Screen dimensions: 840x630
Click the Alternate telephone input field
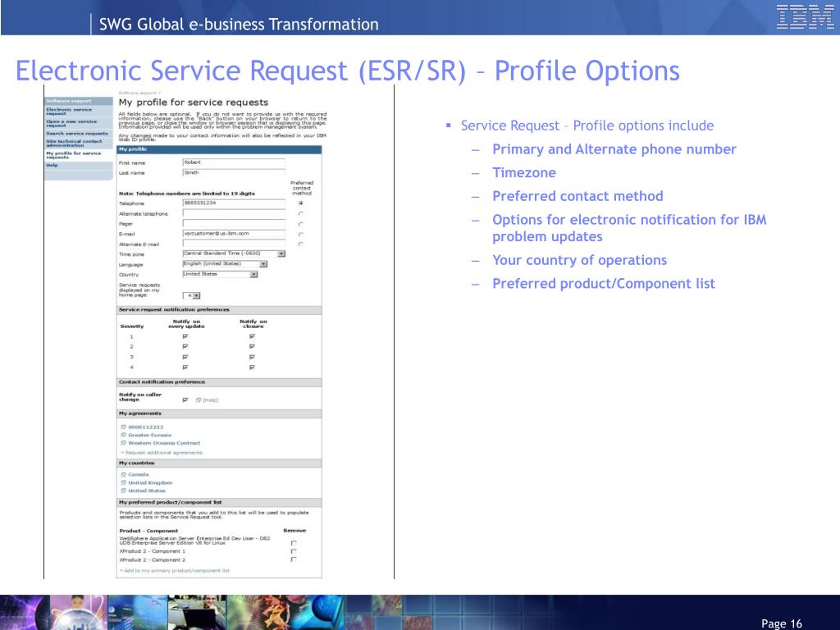click(234, 213)
